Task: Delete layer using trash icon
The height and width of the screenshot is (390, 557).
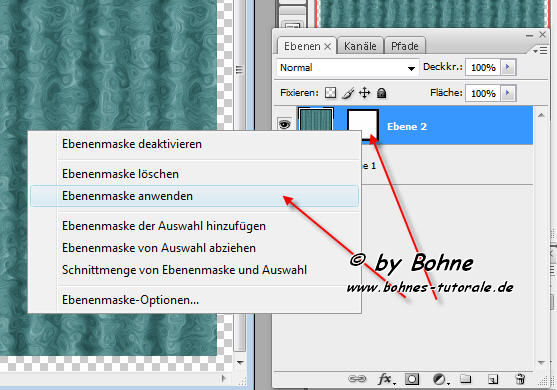Action: (x=520, y=379)
